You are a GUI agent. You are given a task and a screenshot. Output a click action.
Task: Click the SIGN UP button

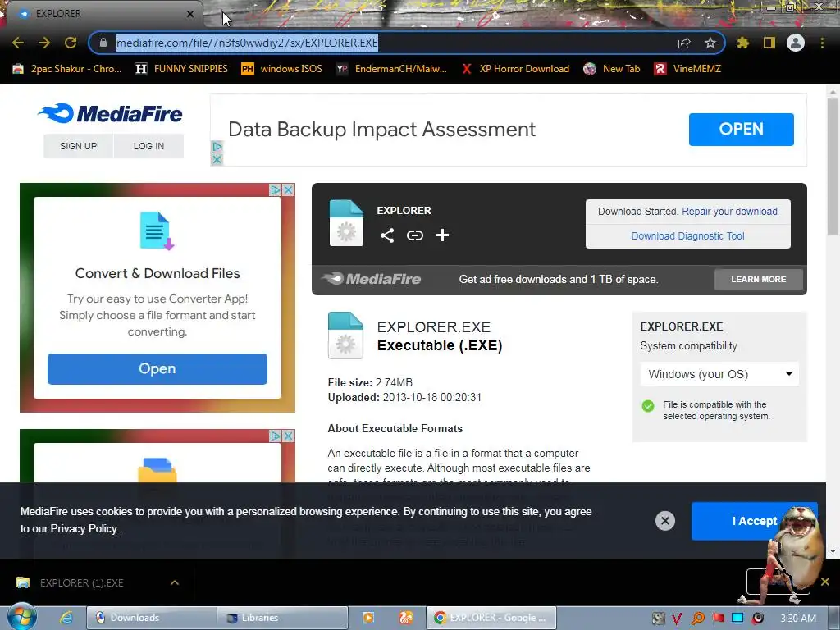point(78,146)
